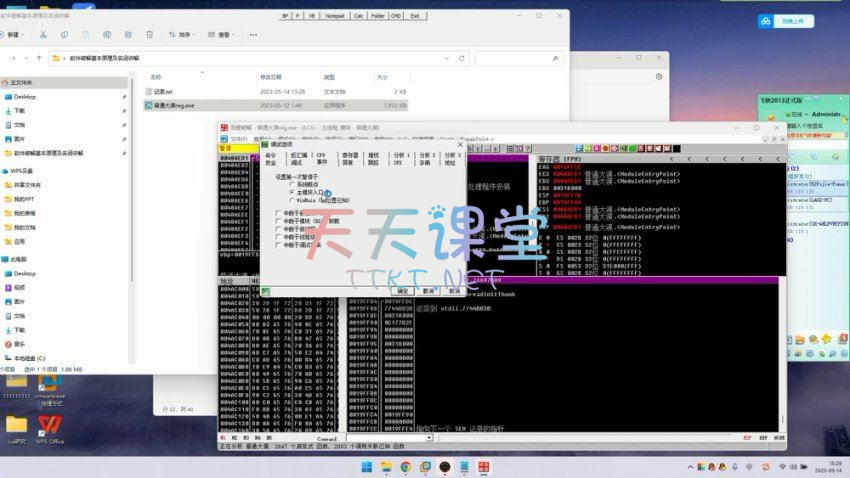
Task: Select the file 普通大满reg.exe
Action: coord(175,105)
